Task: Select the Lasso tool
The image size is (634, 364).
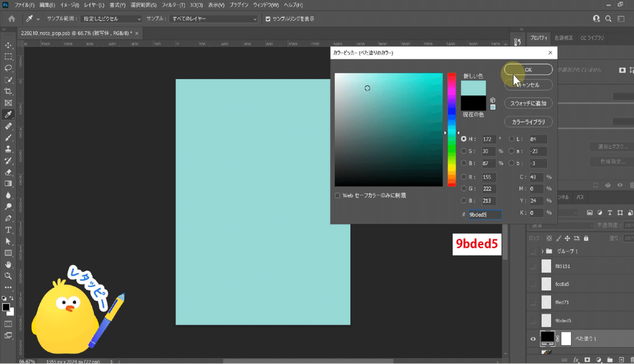Action: pos(8,68)
